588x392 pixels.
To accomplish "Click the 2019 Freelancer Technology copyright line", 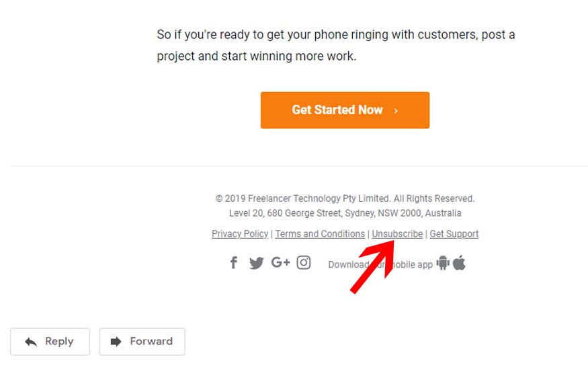I will tap(345, 198).
